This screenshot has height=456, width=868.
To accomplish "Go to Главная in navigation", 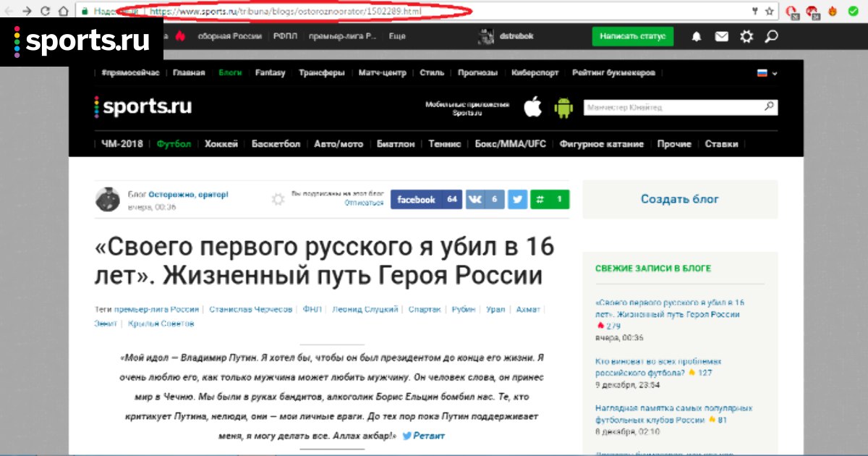I will click(x=188, y=73).
